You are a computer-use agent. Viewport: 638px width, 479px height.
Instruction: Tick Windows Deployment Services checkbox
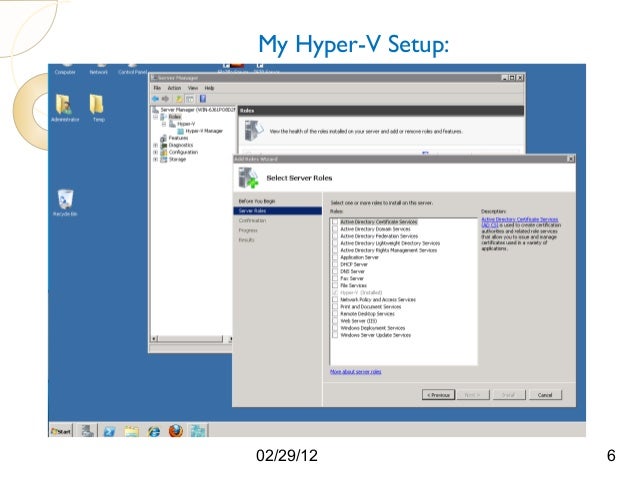335,328
